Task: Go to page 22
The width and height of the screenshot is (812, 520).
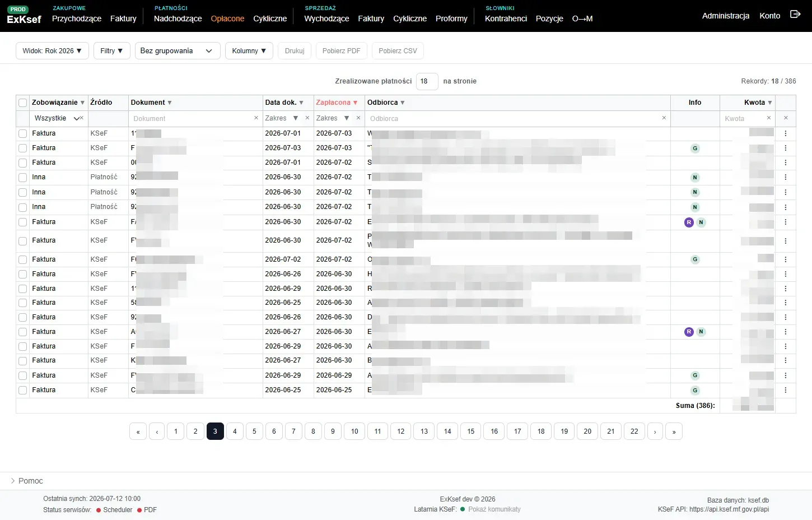Action: point(634,431)
